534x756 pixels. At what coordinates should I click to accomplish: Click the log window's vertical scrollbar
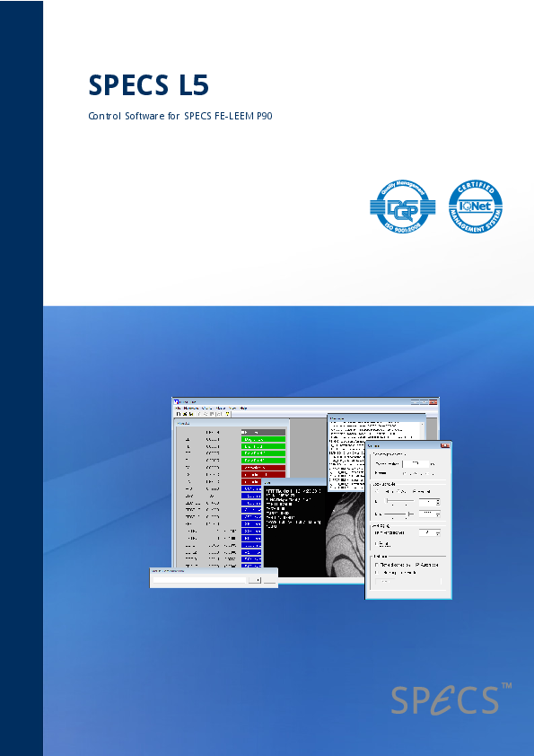[422, 430]
